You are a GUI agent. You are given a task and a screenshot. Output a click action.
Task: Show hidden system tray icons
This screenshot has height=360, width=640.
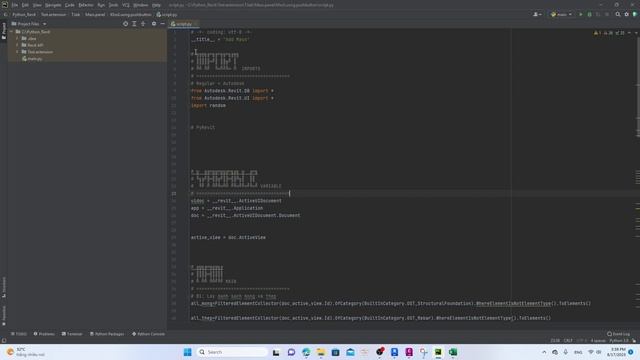click(x=544, y=352)
